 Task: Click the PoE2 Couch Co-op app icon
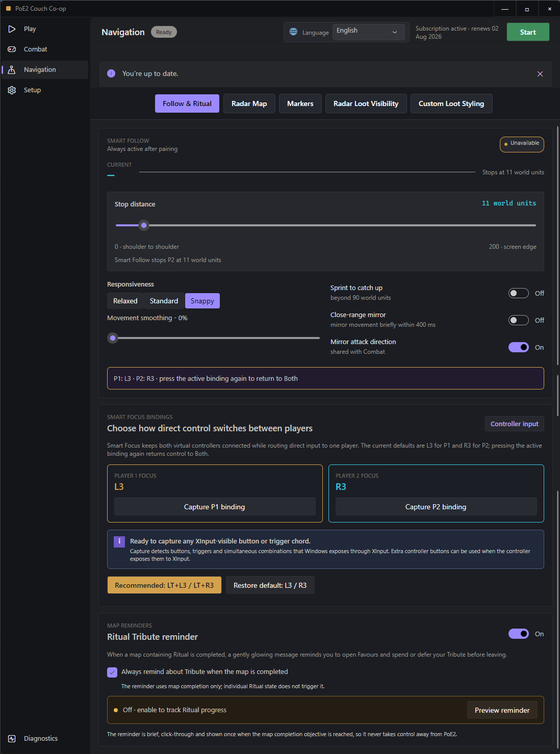click(8, 9)
